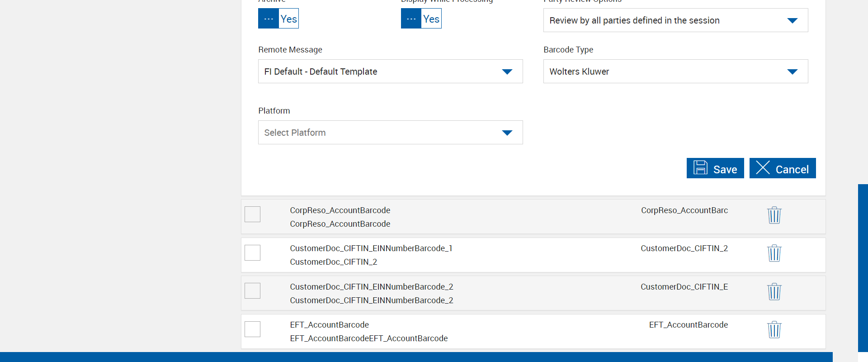Toggle the Archive Yes switch

coord(278,19)
